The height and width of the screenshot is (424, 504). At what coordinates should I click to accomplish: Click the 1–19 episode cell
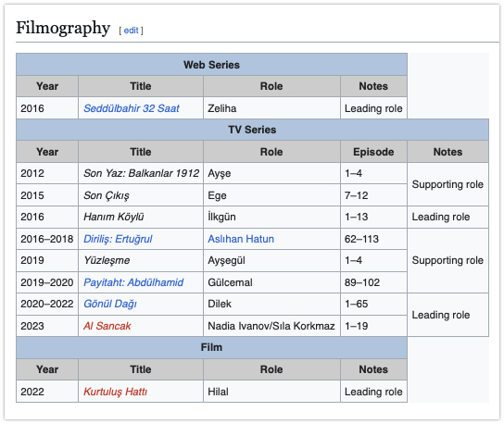coord(373,326)
